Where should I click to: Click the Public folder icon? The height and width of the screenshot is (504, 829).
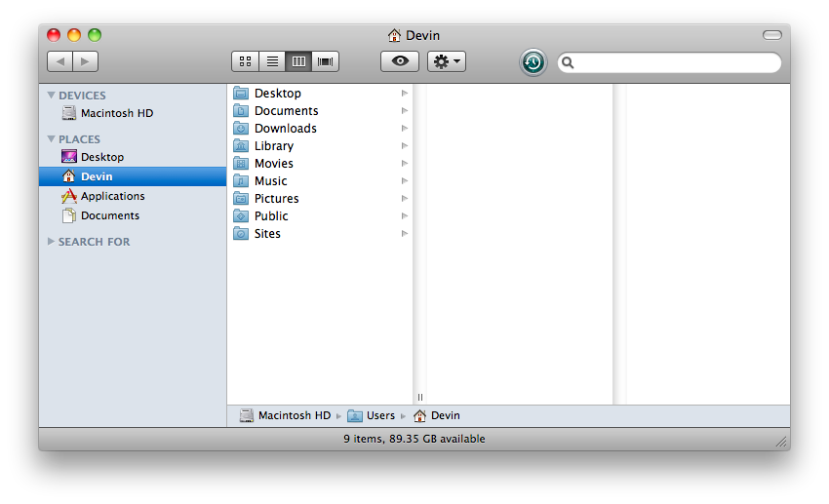[241, 215]
